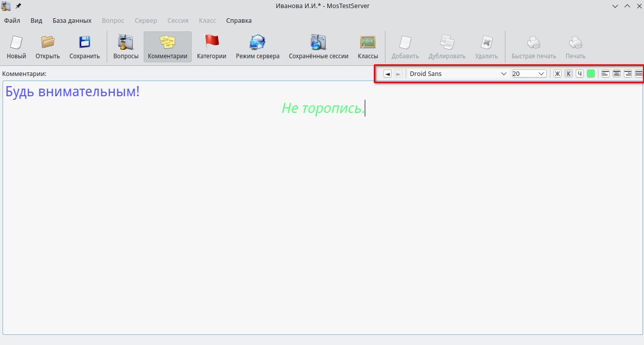Image resolution: width=644 pixels, height=345 pixels.
Task: Save using the Сохранить floppy disk icon
Action: (x=84, y=43)
